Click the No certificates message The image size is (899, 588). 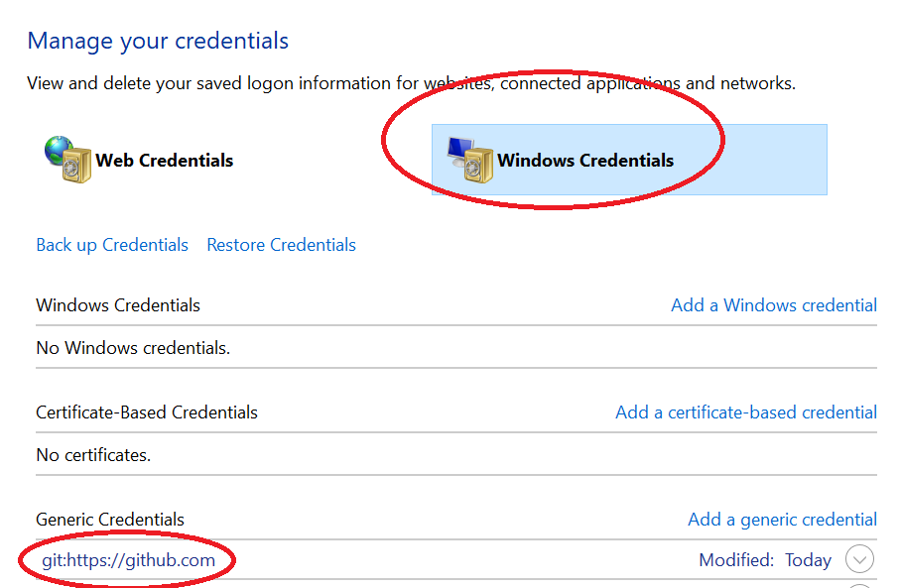coord(93,455)
